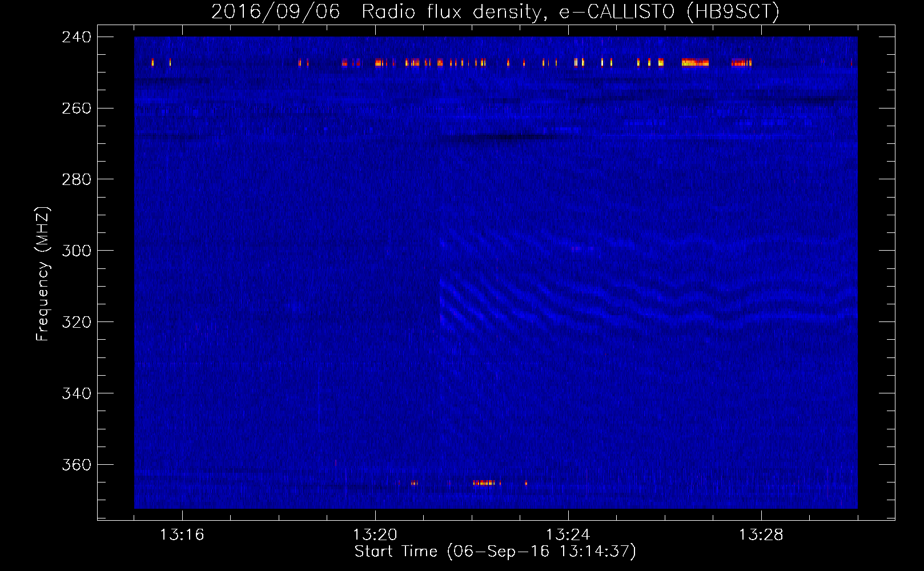Click the 13:24 time tick label
The image size is (924, 571).
tap(568, 535)
